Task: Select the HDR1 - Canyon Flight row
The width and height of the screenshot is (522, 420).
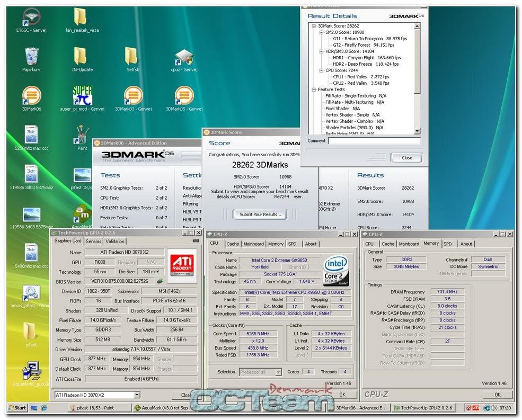Action: (x=367, y=58)
